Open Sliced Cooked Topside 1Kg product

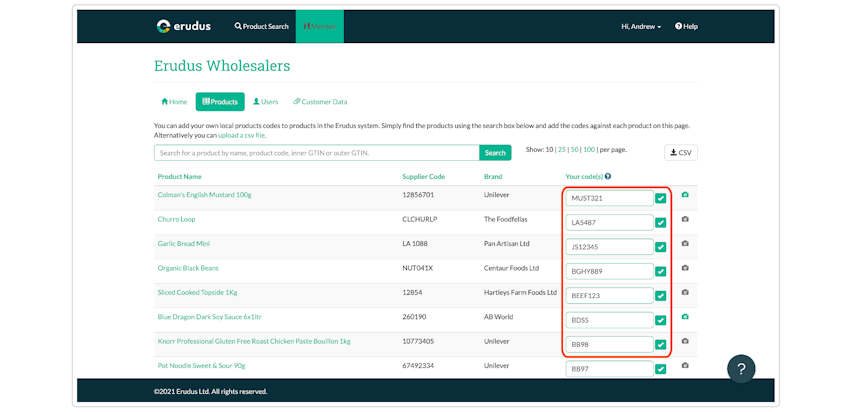198,293
